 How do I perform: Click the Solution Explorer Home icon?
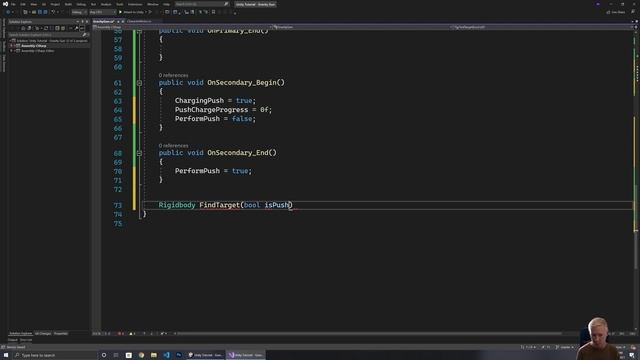[23, 28]
